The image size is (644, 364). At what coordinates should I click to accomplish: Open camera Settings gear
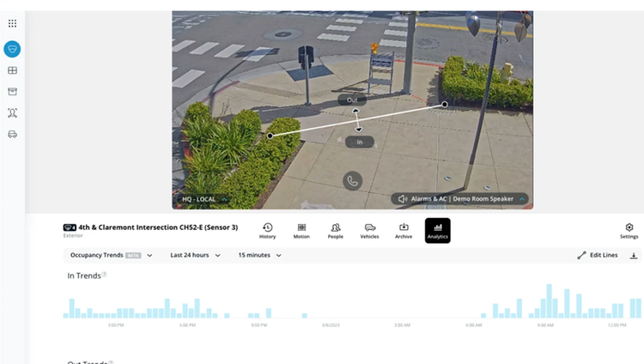coord(629,230)
